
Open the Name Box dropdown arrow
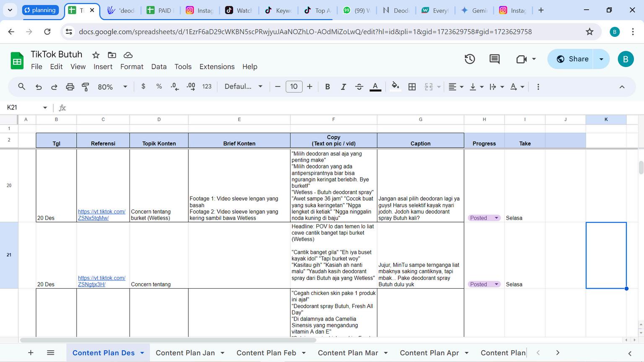click(45, 108)
